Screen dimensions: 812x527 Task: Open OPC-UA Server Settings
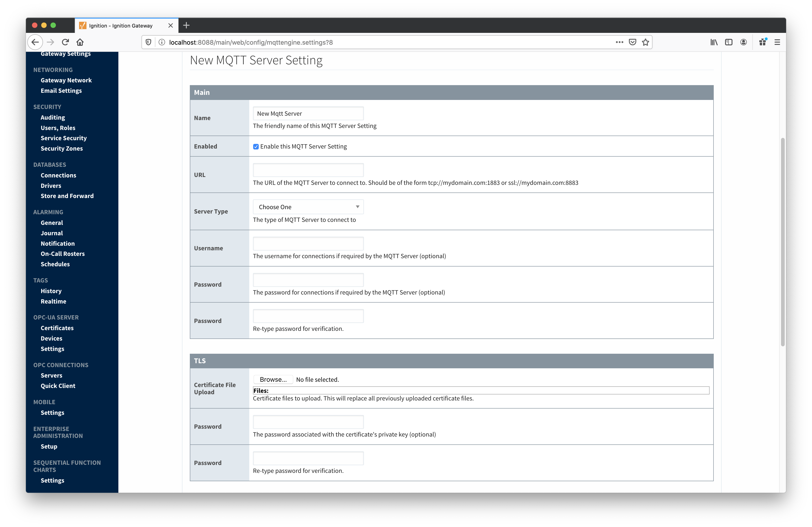tap(52, 349)
